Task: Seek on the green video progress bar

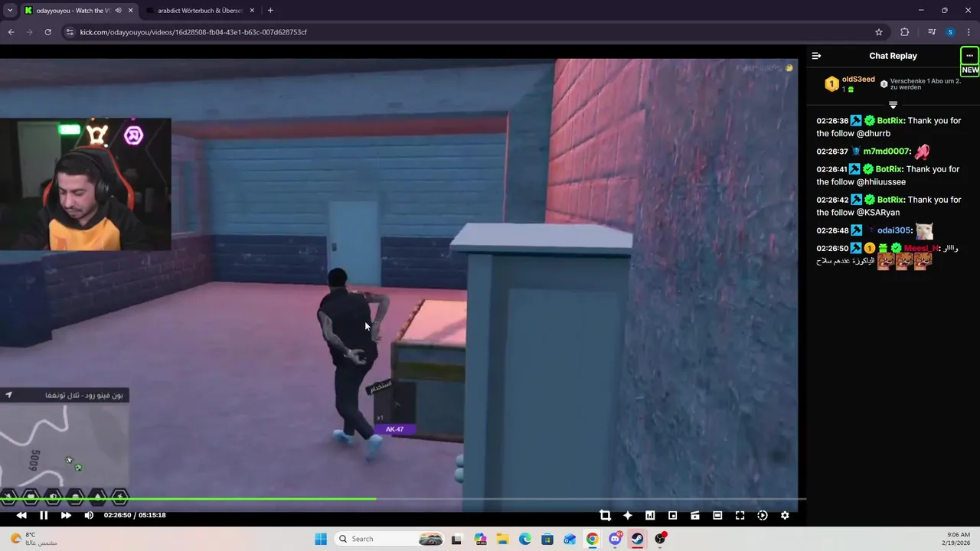Action: pos(403,499)
